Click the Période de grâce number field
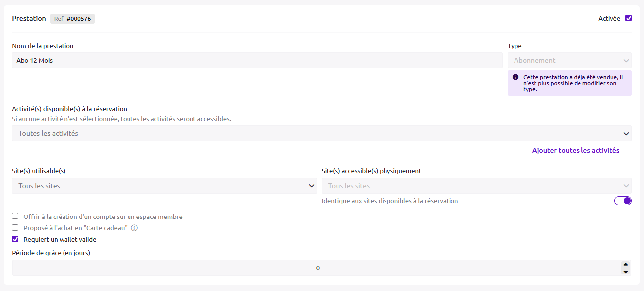 coord(317,268)
